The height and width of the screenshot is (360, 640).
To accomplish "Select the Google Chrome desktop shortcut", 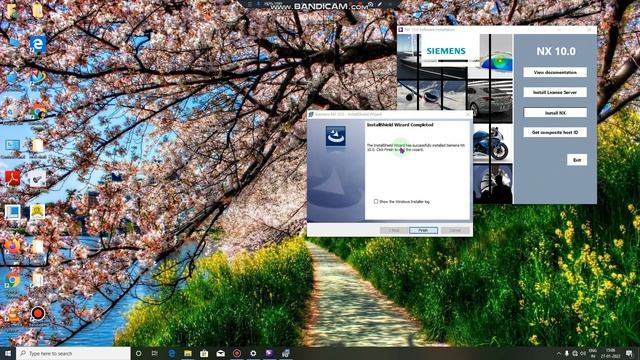I will tap(13, 280).
